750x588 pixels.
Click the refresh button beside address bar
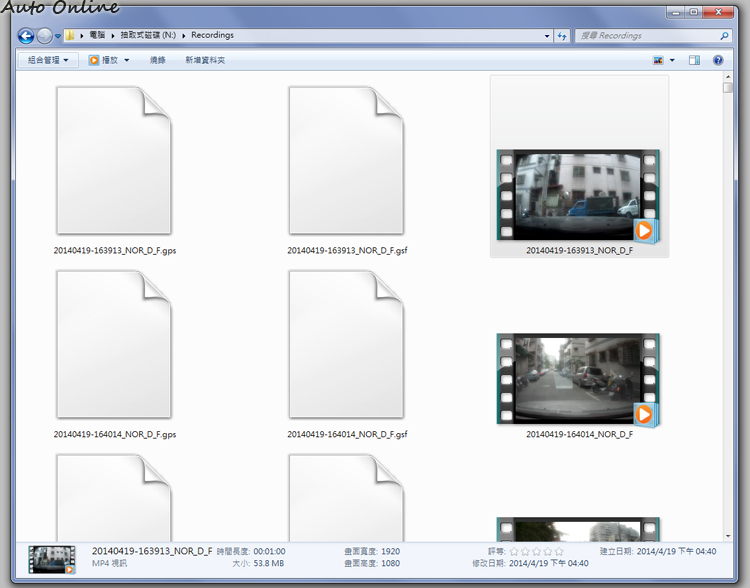tap(563, 36)
